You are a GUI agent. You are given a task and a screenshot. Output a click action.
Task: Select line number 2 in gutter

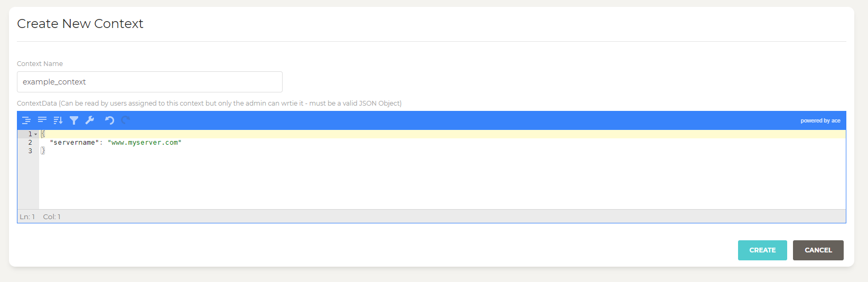coord(30,143)
